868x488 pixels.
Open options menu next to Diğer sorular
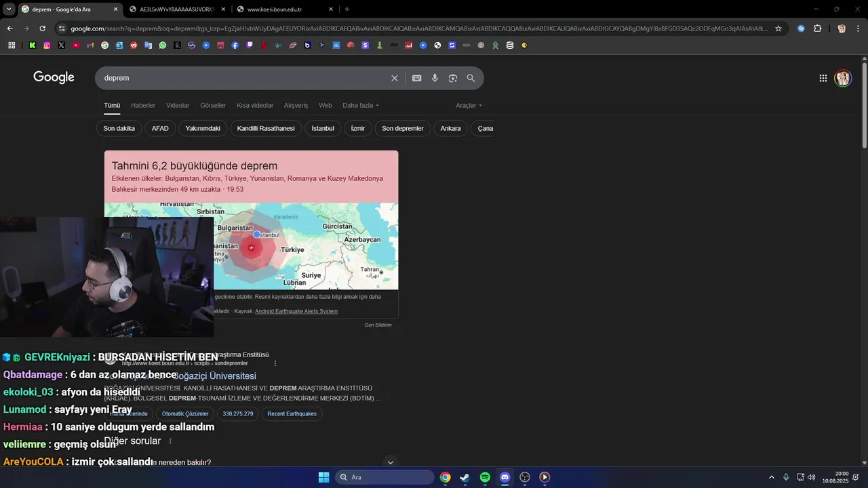[170, 441]
